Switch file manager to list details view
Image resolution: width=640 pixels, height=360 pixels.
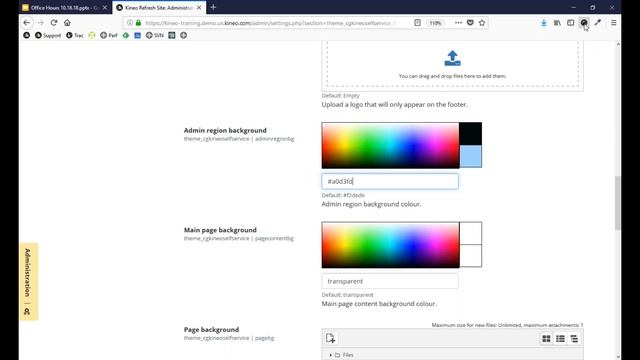(560, 339)
